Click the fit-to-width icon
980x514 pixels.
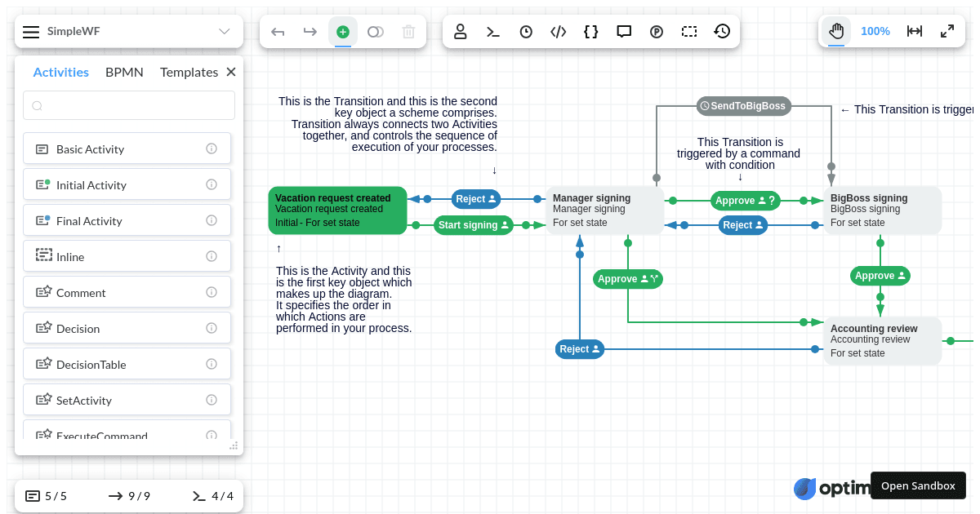point(915,32)
